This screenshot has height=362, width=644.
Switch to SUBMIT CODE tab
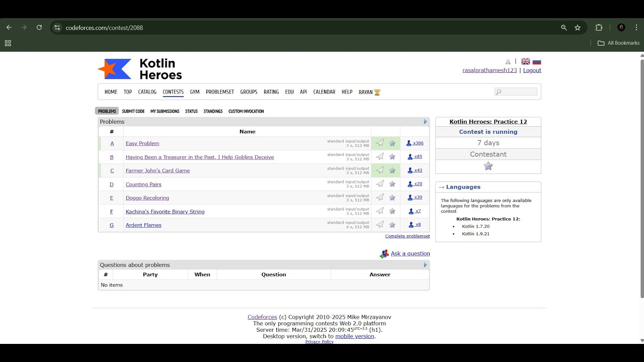point(133,111)
